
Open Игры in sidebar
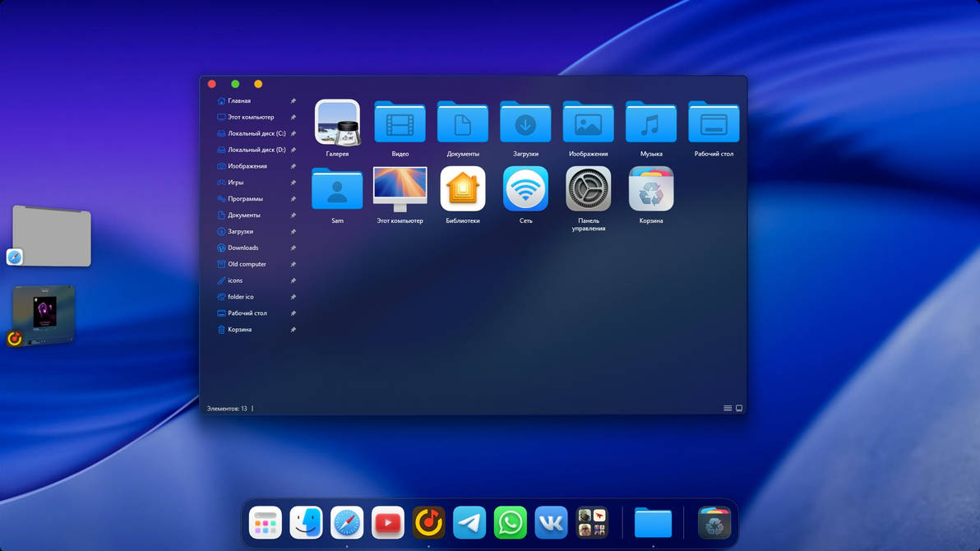(x=235, y=182)
